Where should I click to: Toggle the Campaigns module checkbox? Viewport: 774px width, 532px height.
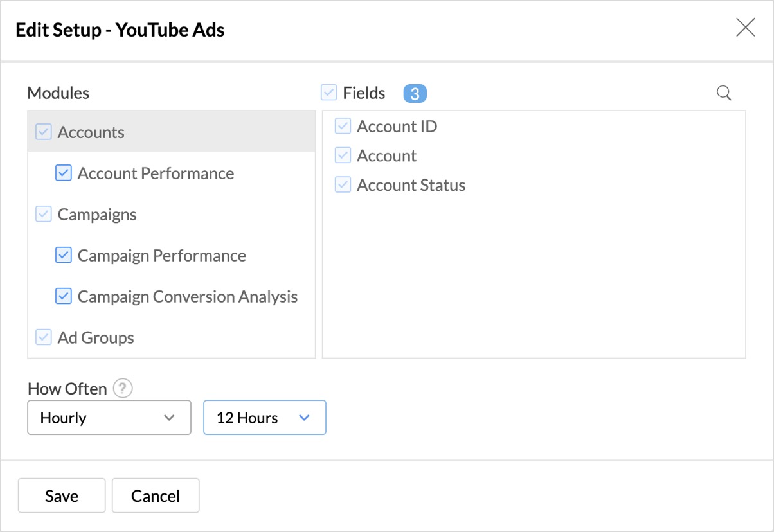point(43,214)
